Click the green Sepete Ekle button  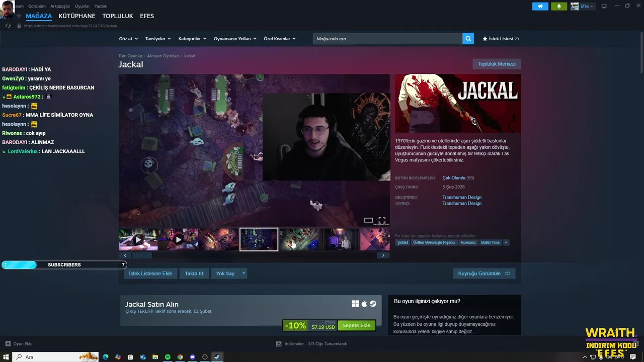pyautogui.click(x=356, y=325)
